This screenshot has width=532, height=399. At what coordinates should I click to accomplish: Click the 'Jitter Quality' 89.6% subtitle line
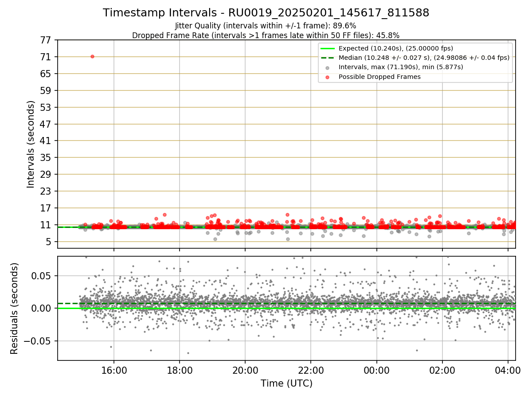point(266,26)
